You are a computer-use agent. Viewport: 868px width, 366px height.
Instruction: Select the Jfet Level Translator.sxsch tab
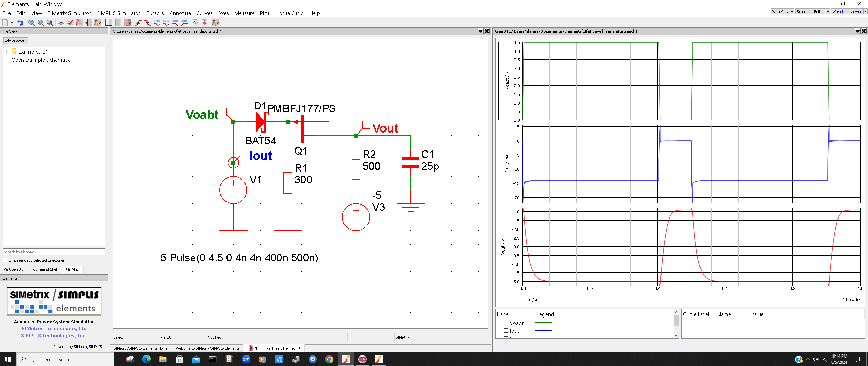click(x=274, y=348)
